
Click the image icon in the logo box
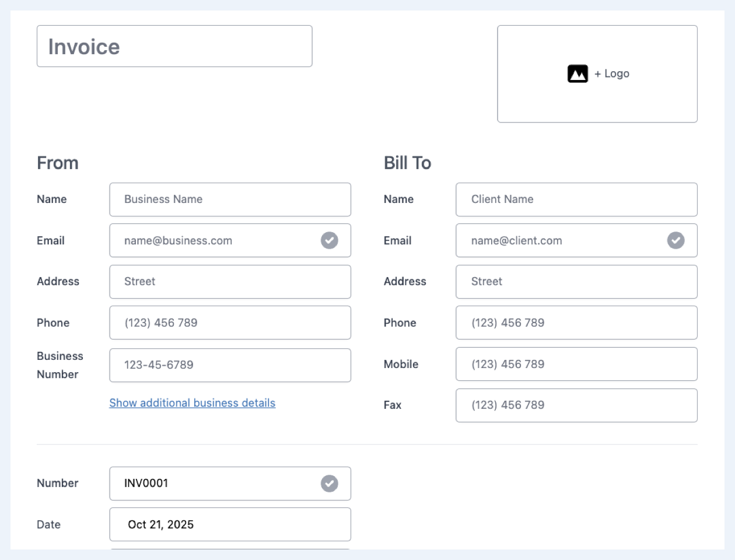(577, 74)
